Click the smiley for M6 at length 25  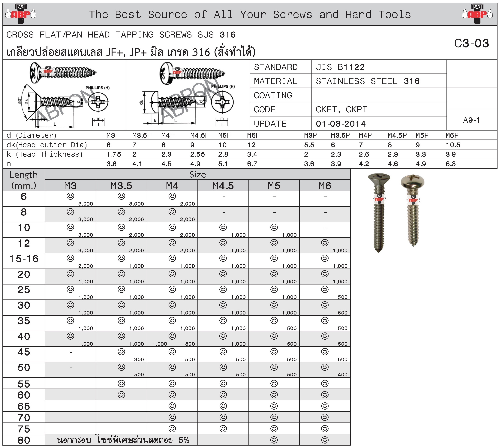point(325,290)
